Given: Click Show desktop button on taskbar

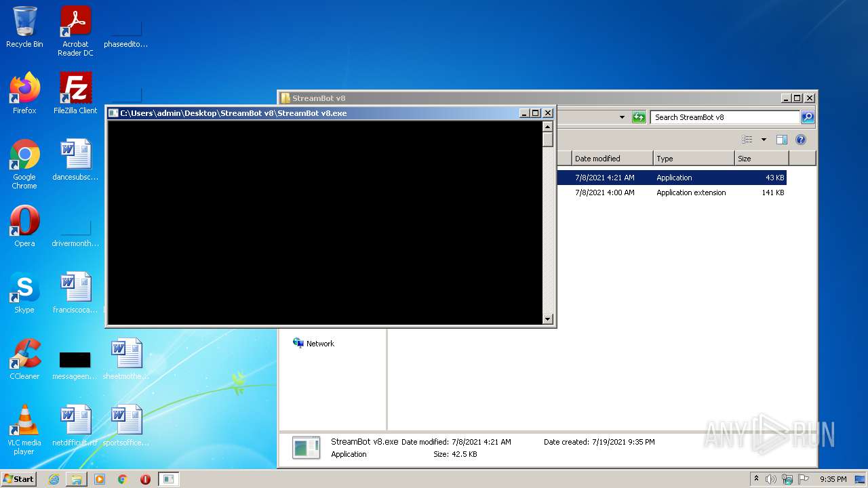Looking at the screenshot, I should tap(861, 479).
